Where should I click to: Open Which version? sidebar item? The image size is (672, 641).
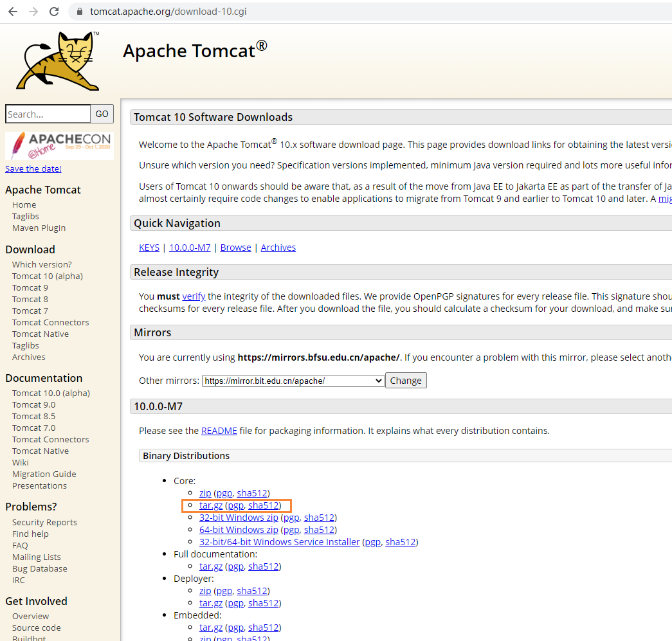coord(42,264)
